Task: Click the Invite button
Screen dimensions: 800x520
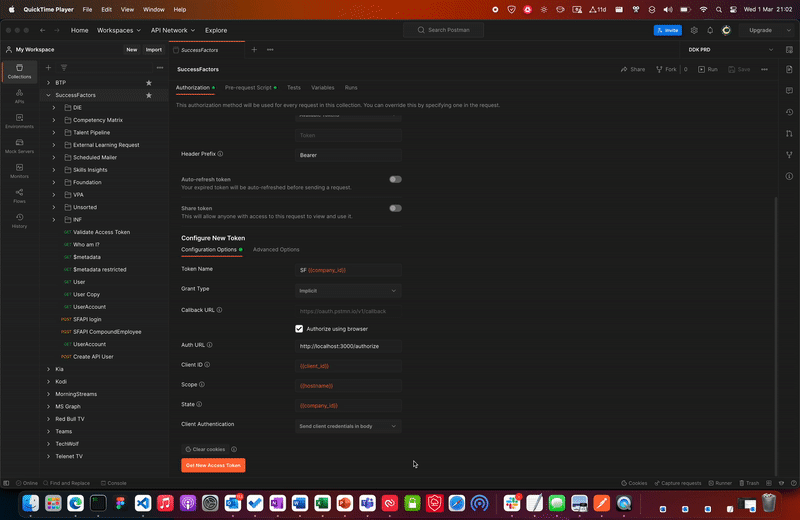Action: pyautogui.click(x=667, y=30)
